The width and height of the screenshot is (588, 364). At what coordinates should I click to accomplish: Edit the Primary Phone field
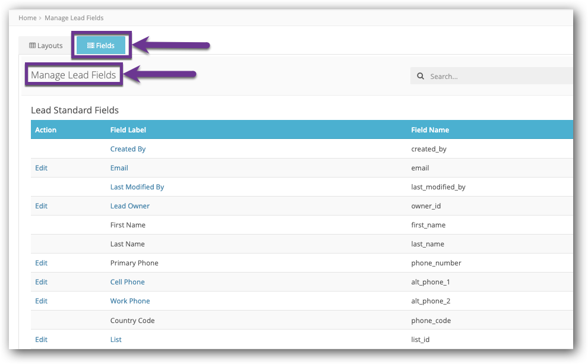[41, 262]
